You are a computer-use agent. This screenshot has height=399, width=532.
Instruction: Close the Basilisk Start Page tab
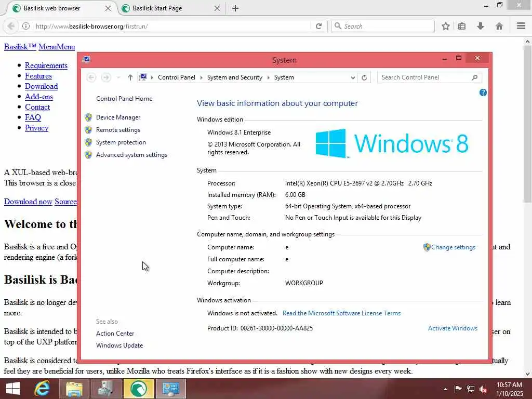pyautogui.click(x=217, y=8)
